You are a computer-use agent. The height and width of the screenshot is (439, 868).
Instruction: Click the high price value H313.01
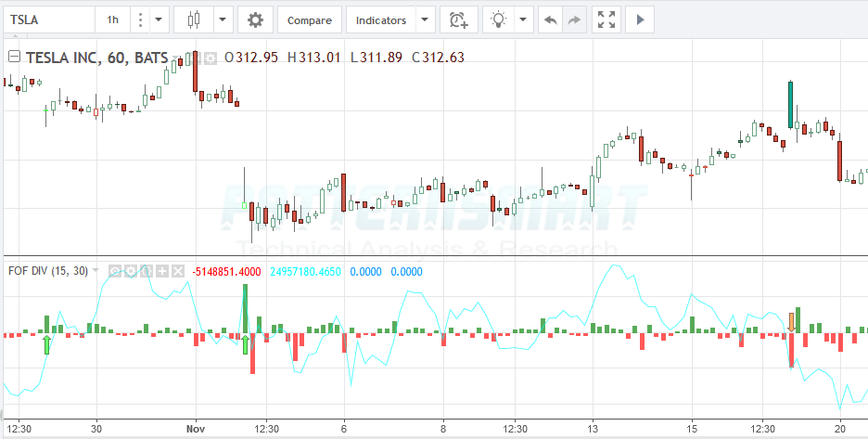tap(313, 58)
